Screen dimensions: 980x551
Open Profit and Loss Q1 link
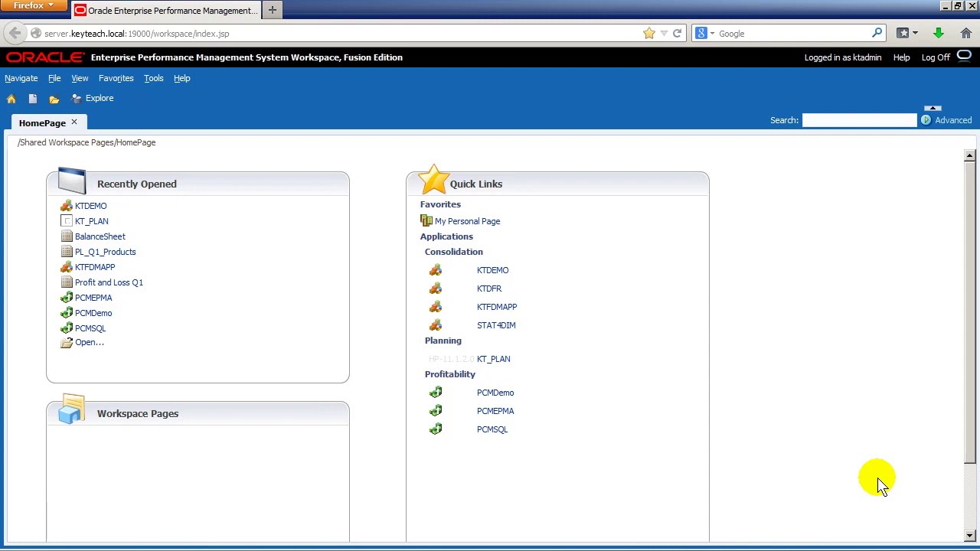pos(109,282)
